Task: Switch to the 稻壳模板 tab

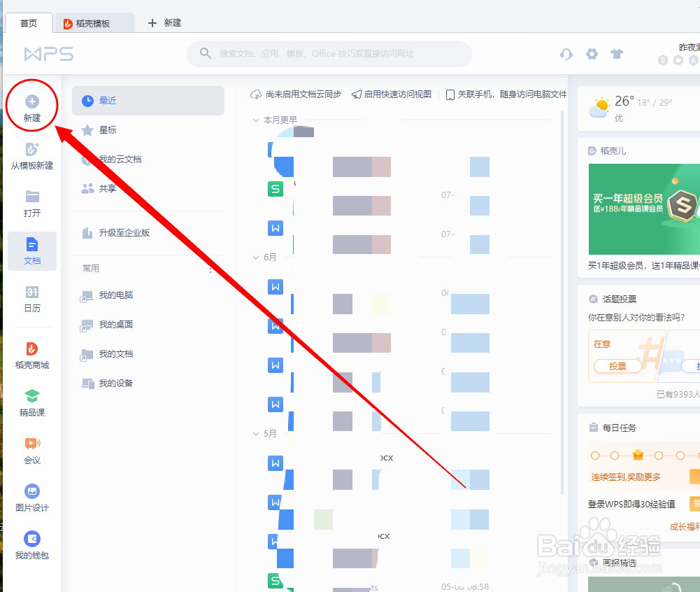Action: tap(94, 22)
